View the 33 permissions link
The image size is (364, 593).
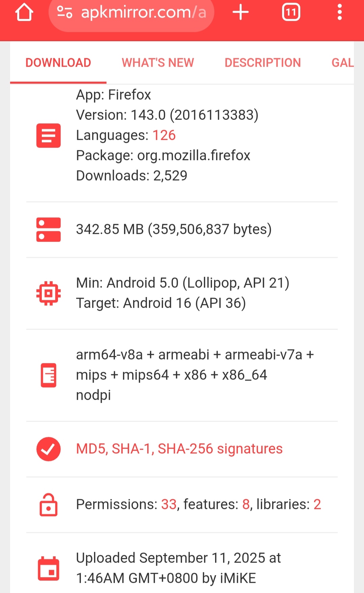click(169, 504)
